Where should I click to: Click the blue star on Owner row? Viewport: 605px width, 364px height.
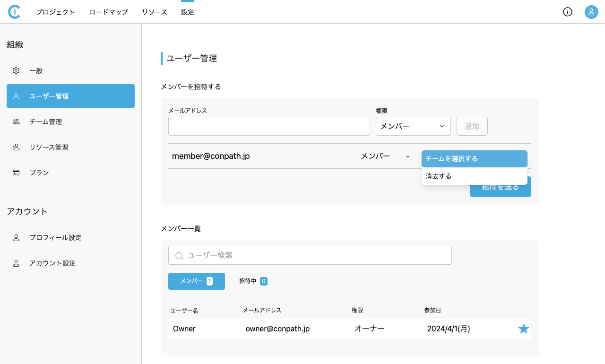[x=523, y=329]
